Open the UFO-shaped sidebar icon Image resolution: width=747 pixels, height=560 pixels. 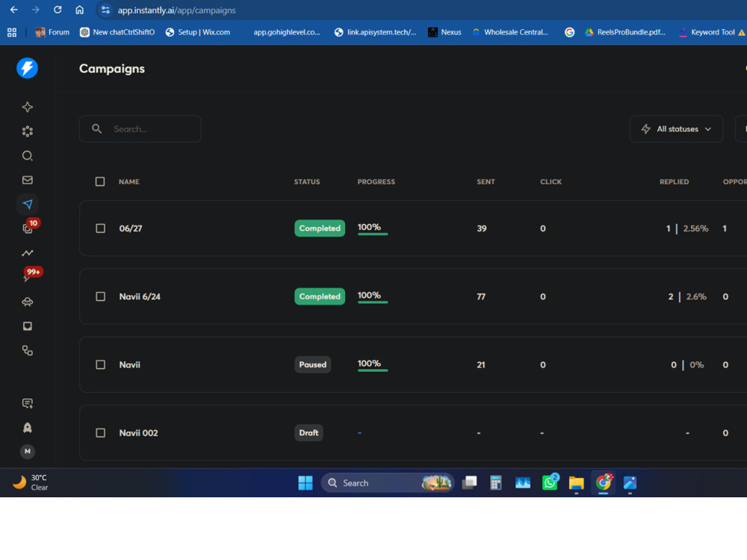27,302
